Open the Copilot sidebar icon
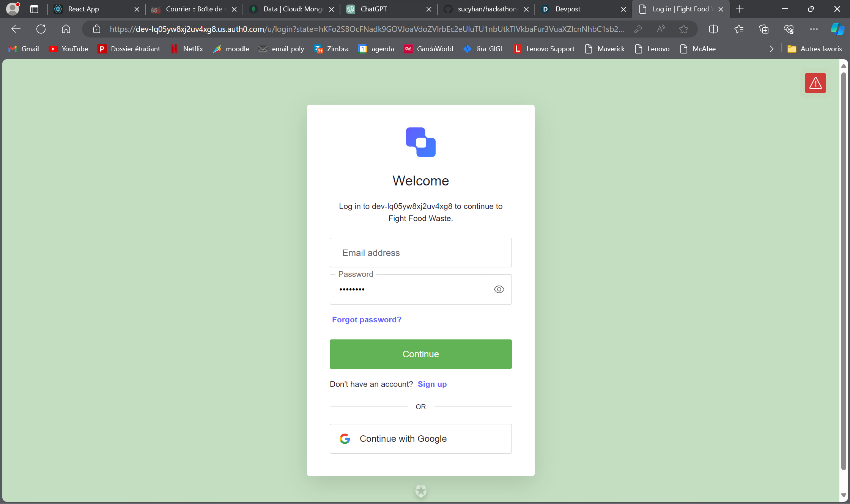 [x=837, y=29]
